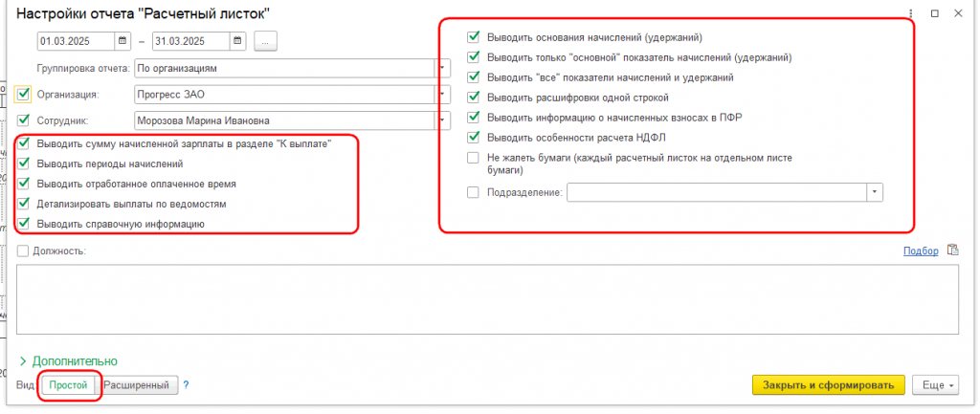Toggle 'Выводить отработанное оплаченное время' checkbox
This screenshot has width=980, height=414.
click(24, 185)
